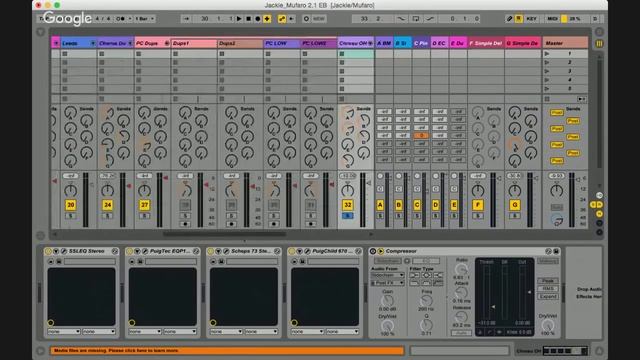Toggle the yellow automation arm button
This screenshot has width=640, height=360.
tap(282, 19)
